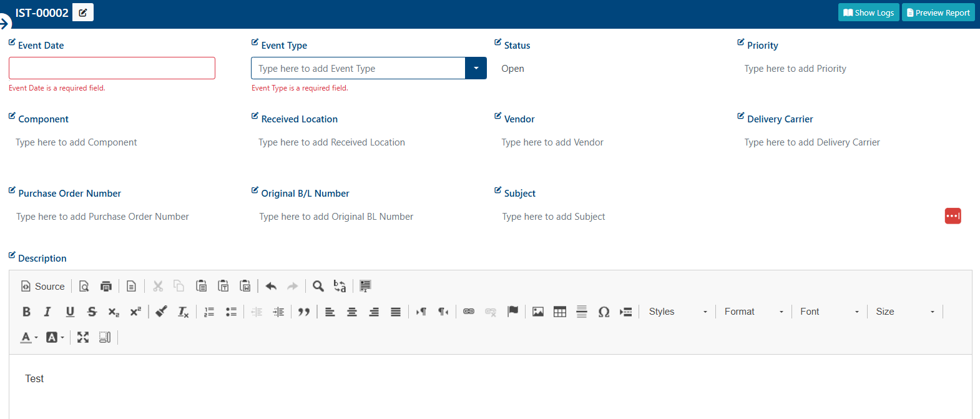The width and height of the screenshot is (980, 419).
Task: Click the Show Logs button
Action: point(869,12)
